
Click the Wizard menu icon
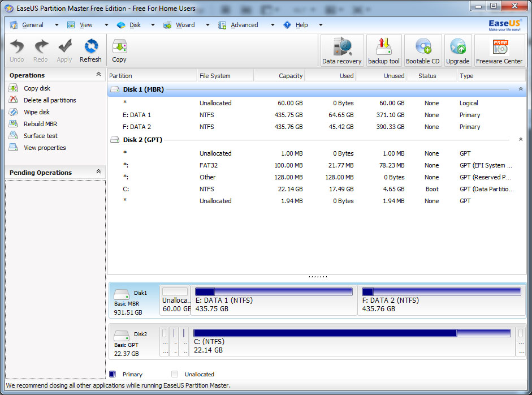(167, 25)
